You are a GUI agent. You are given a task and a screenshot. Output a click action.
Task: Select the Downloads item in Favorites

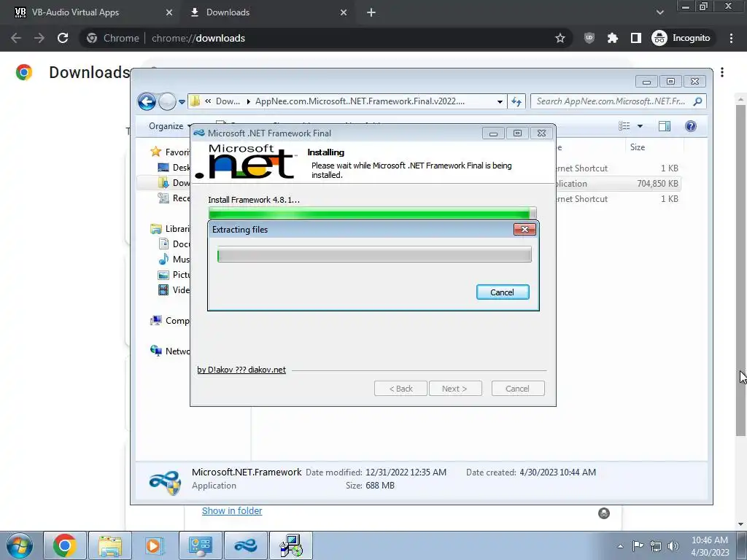[174, 183]
